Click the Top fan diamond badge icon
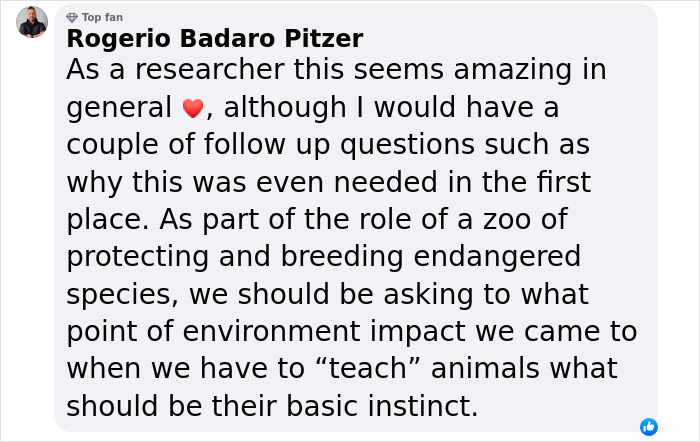Viewport: 700px width, 442px height. click(x=72, y=17)
